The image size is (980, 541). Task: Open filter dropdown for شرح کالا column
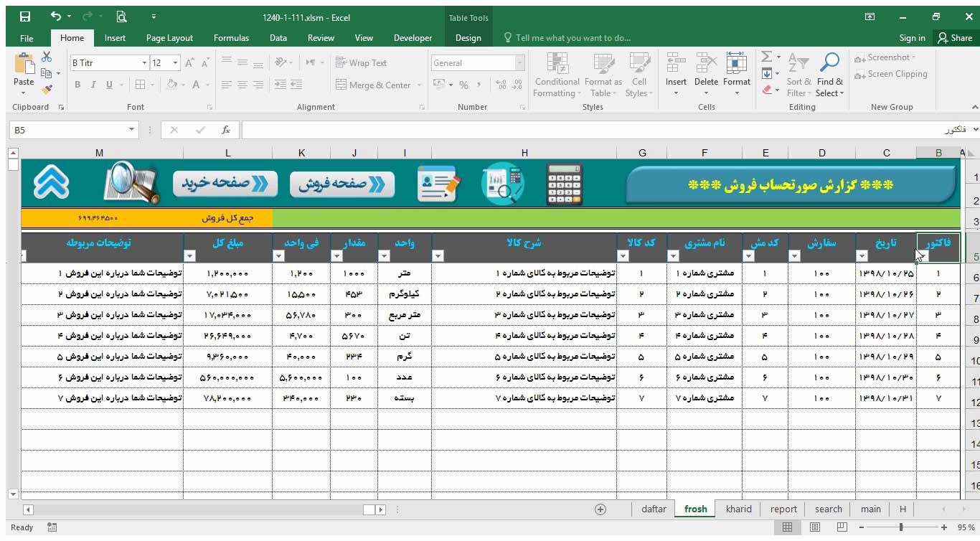438,256
